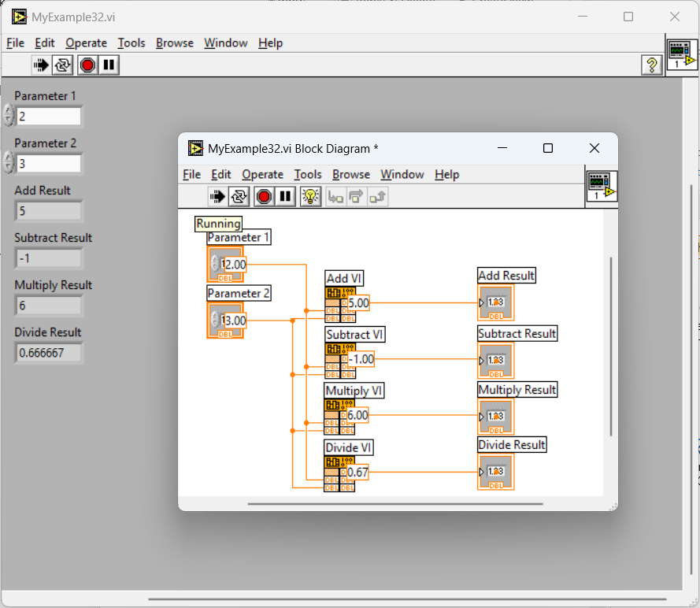Select Divide VI subVI node
Viewport: 700px width, 608px height.
pos(339,473)
